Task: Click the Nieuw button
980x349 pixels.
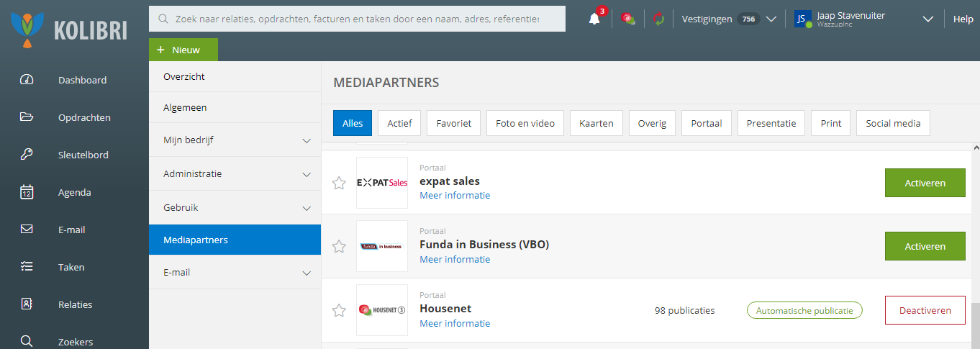Action: tap(183, 50)
